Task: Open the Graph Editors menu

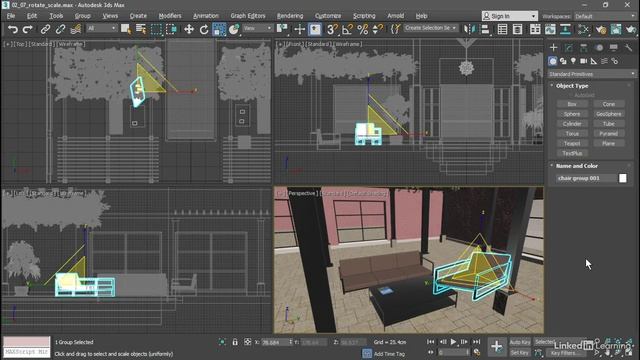Action: [248, 16]
